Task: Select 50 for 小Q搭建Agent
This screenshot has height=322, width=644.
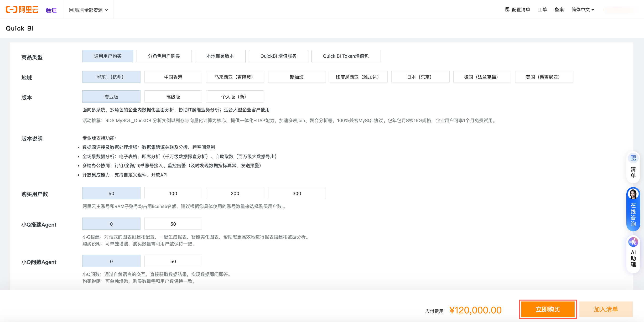Action: (173, 224)
